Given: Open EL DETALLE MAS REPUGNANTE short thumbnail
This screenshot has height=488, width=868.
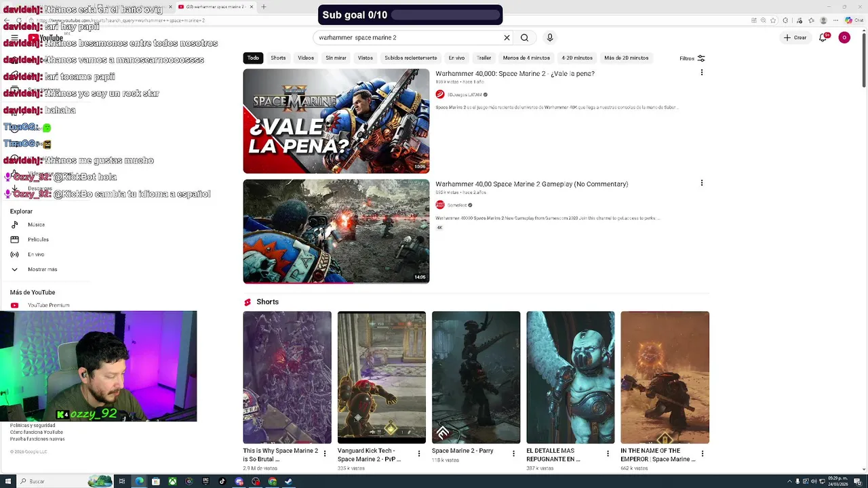Looking at the screenshot, I should pyautogui.click(x=570, y=378).
